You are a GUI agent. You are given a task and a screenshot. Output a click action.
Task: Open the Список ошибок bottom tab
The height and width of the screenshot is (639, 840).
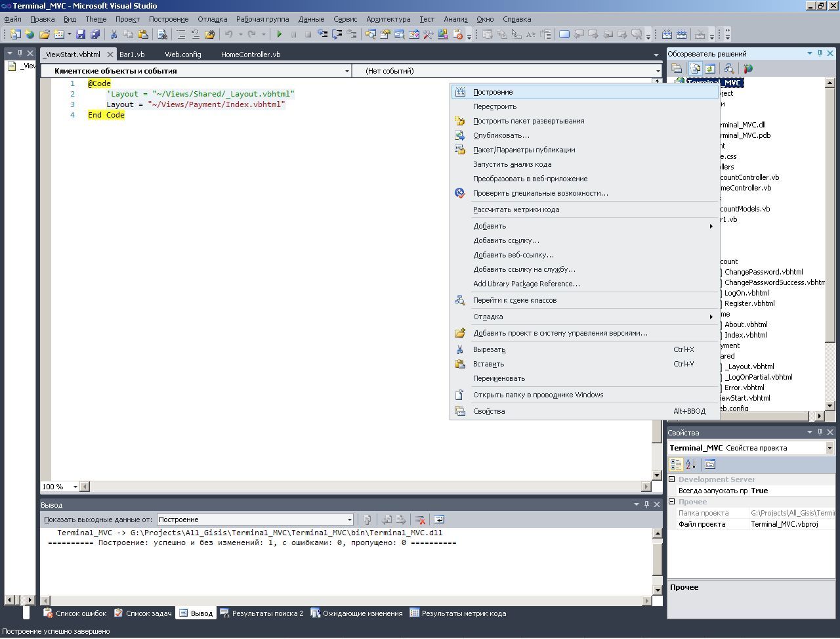click(75, 613)
